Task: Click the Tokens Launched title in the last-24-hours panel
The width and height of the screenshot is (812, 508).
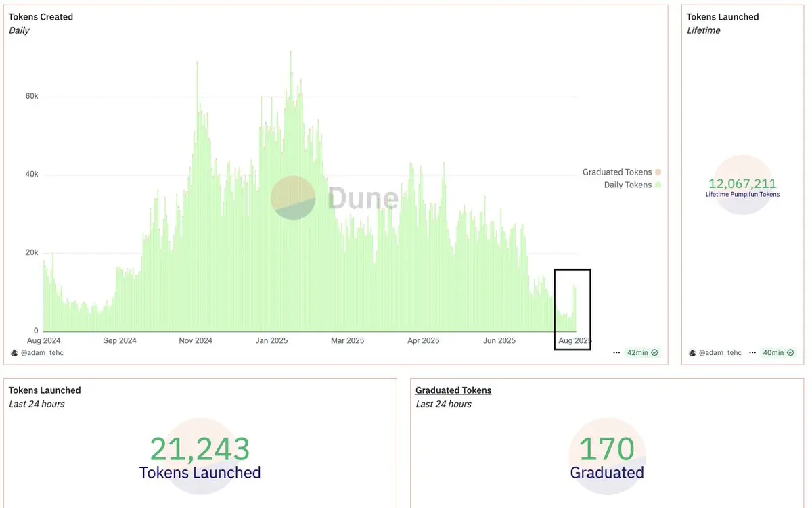Action: (x=45, y=390)
